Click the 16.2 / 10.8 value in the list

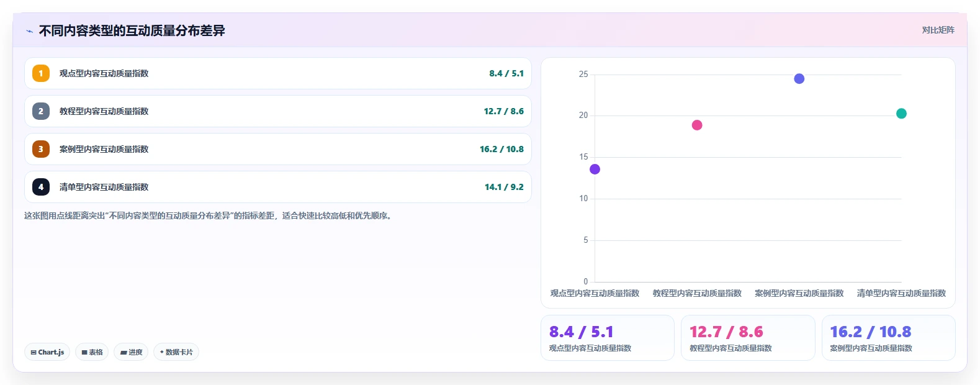point(501,149)
